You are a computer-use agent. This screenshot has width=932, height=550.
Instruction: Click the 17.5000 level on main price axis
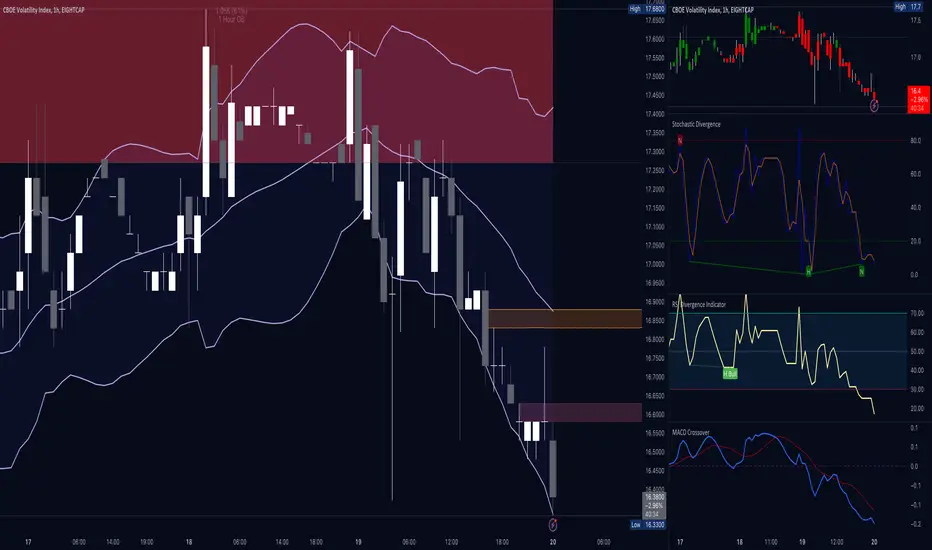[x=654, y=77]
